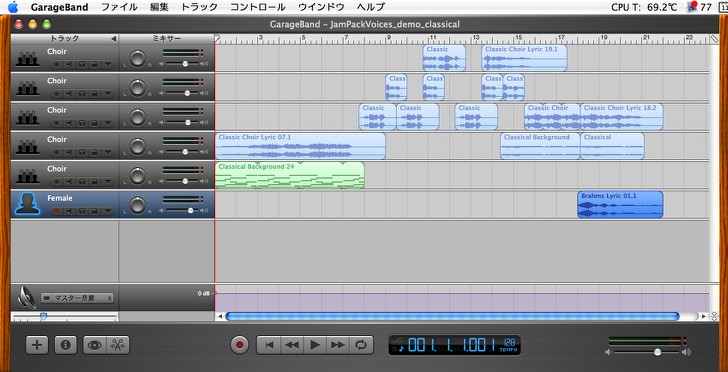Adjust the Female track volume slider
Viewport: 728px width, 372px height.
[x=190, y=210]
